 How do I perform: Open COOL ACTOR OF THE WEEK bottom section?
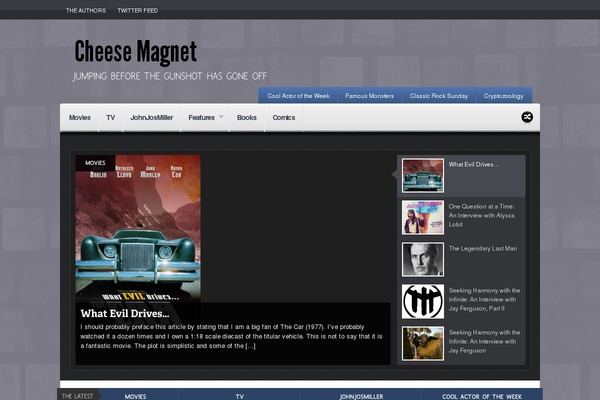point(482,397)
